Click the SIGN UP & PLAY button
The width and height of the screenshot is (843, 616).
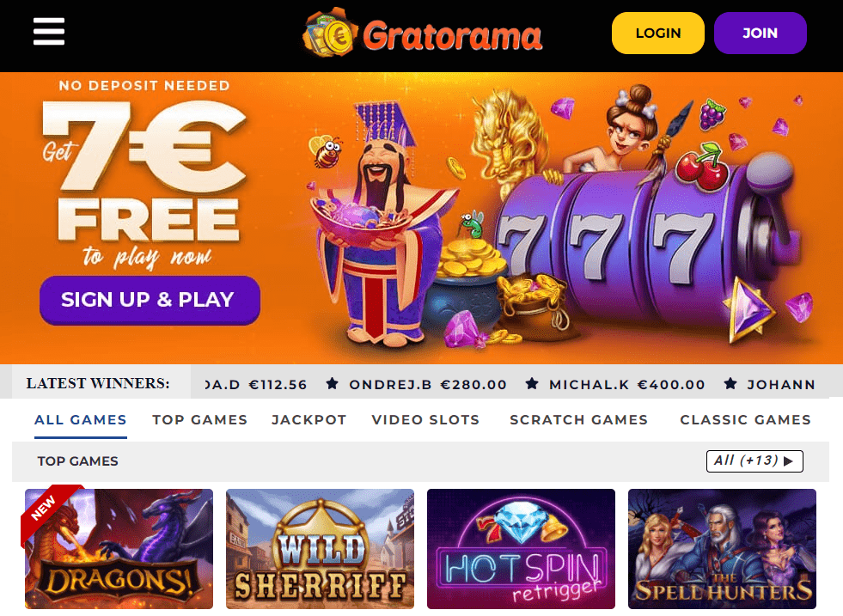point(150,300)
